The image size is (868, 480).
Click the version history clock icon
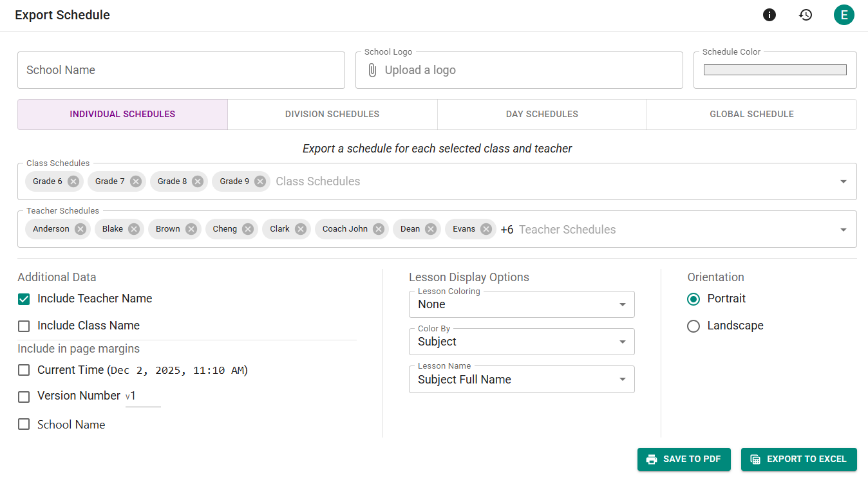[x=806, y=14]
